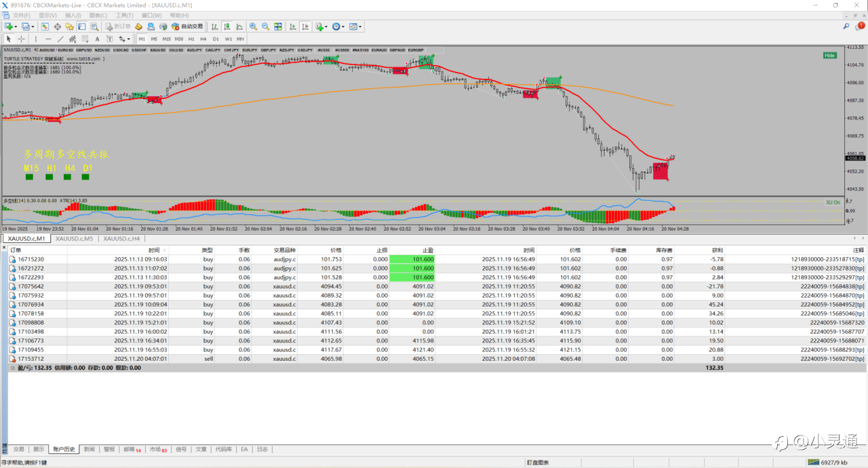Toggle the Navigator folder-star icon
Image resolution: width=868 pixels, height=468 pixels.
pyautogui.click(x=69, y=26)
